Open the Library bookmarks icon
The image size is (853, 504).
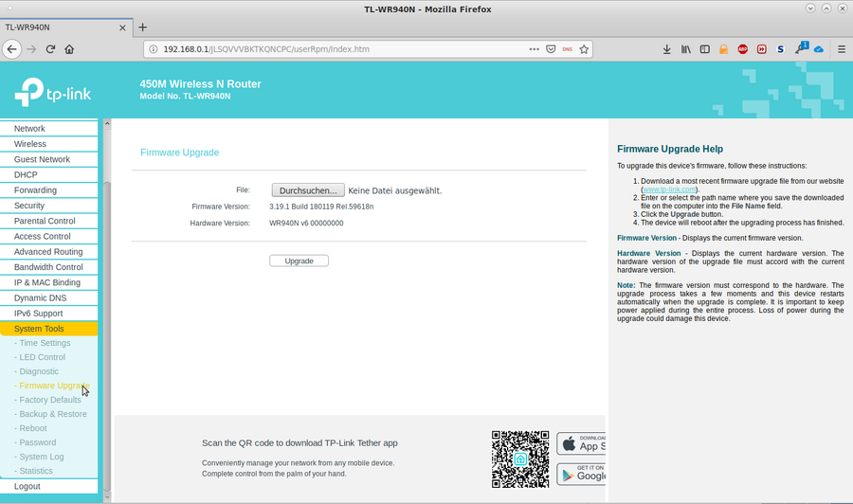[685, 49]
